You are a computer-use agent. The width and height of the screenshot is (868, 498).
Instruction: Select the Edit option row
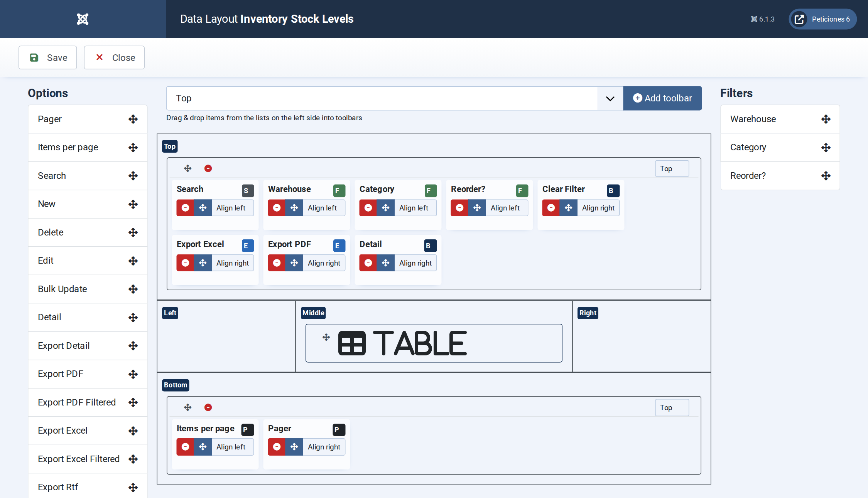pyautogui.click(x=88, y=261)
